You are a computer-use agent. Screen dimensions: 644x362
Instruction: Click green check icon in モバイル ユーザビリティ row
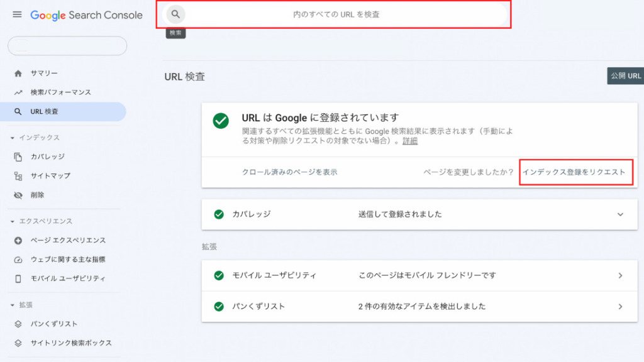219,275
